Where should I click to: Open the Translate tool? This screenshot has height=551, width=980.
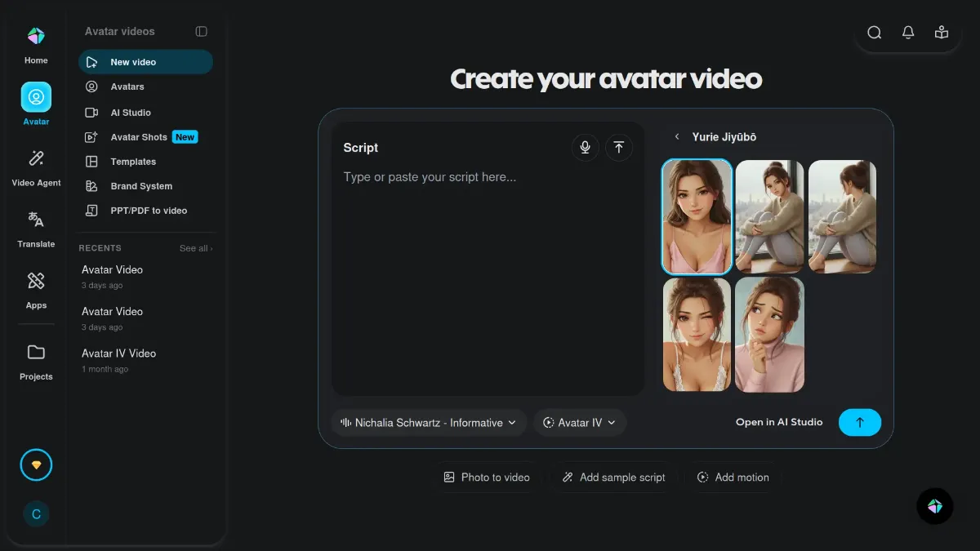(x=36, y=229)
